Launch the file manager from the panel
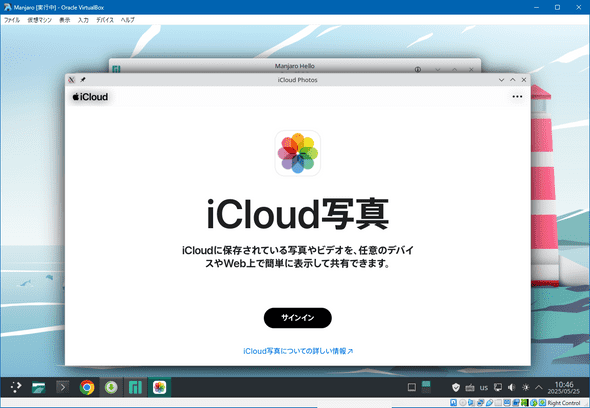Screen dimensions: 590x408 click(x=38, y=387)
